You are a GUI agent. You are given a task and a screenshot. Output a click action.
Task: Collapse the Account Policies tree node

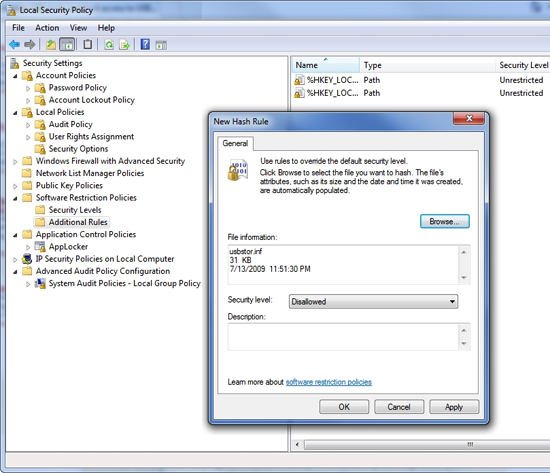point(15,76)
